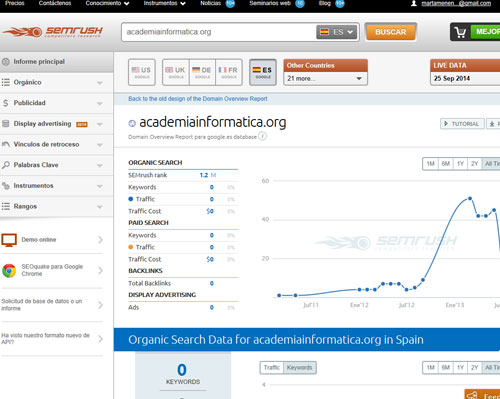Set upper chart range to 1Y

(x=460, y=164)
